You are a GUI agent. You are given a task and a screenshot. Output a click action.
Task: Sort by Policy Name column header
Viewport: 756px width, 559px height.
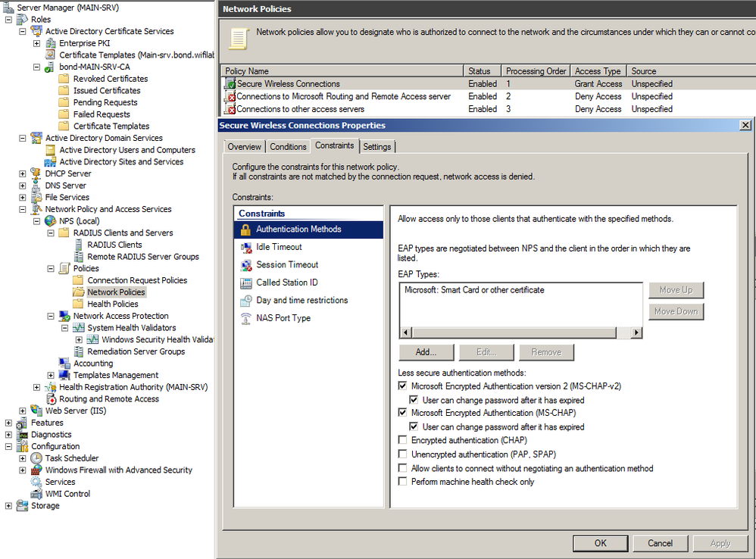point(342,71)
